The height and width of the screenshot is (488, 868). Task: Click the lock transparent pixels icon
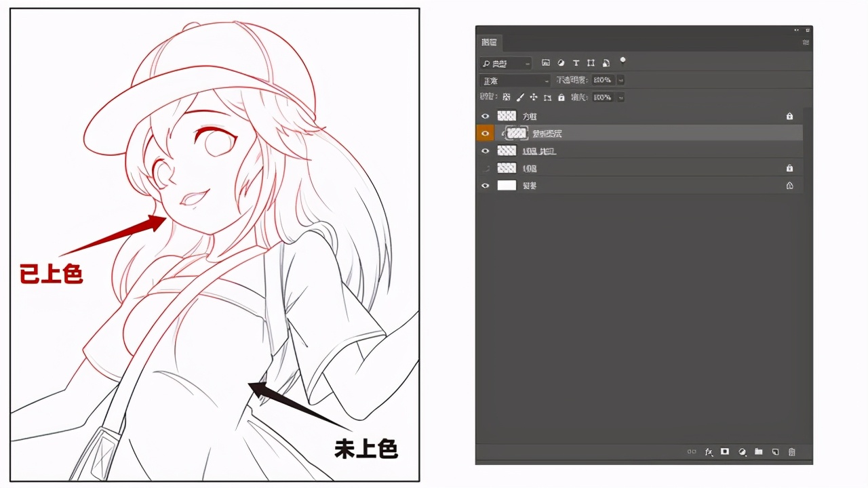point(507,98)
